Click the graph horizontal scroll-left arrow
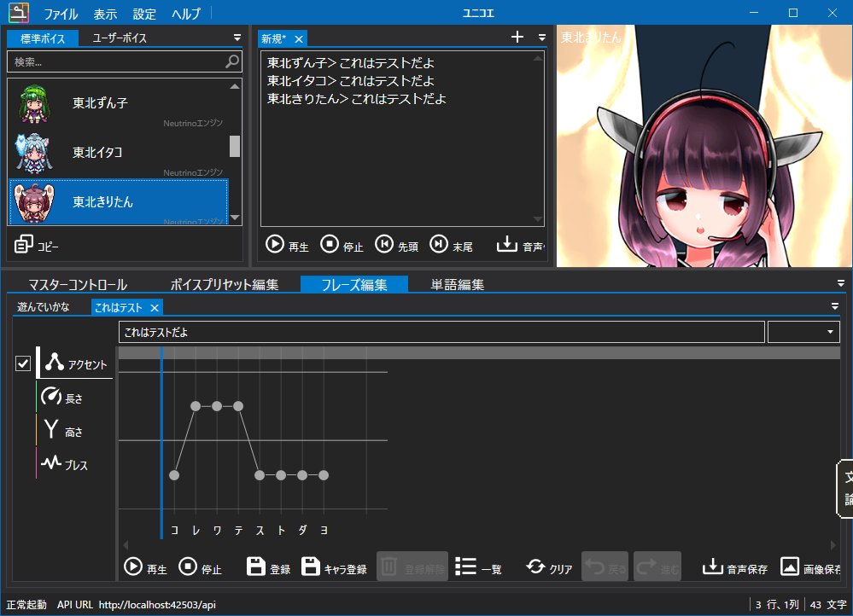853x616 pixels. click(x=126, y=545)
